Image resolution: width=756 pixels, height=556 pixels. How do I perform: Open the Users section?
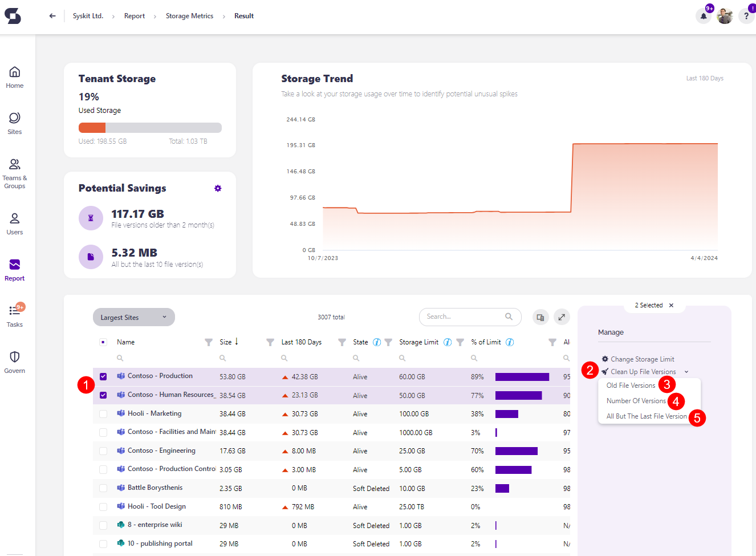(14, 222)
